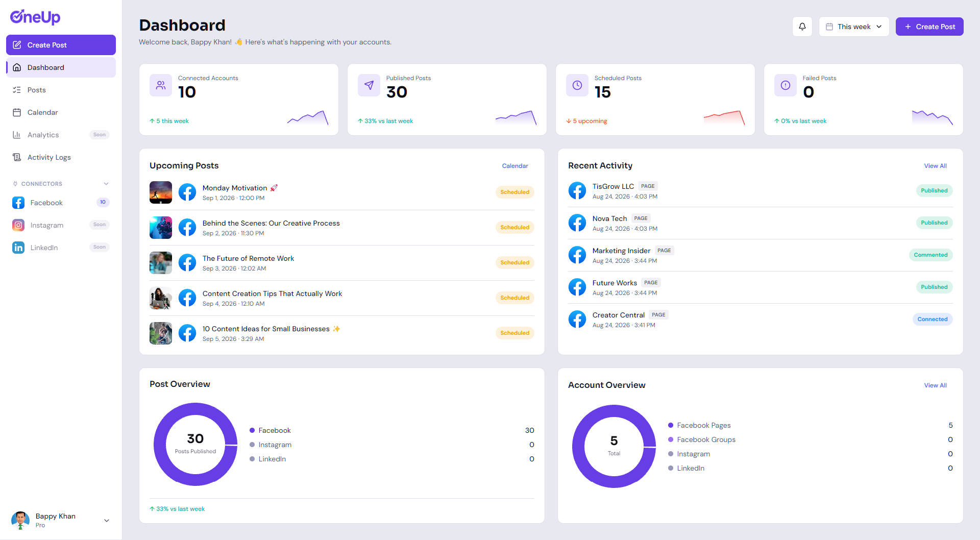980x540 pixels.
Task: Click the Instagram connector icon
Action: 18,225
